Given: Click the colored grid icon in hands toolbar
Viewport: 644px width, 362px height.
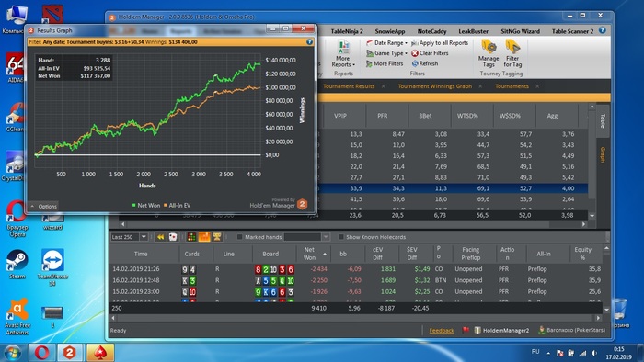Looking at the screenshot, I should click(x=191, y=237).
